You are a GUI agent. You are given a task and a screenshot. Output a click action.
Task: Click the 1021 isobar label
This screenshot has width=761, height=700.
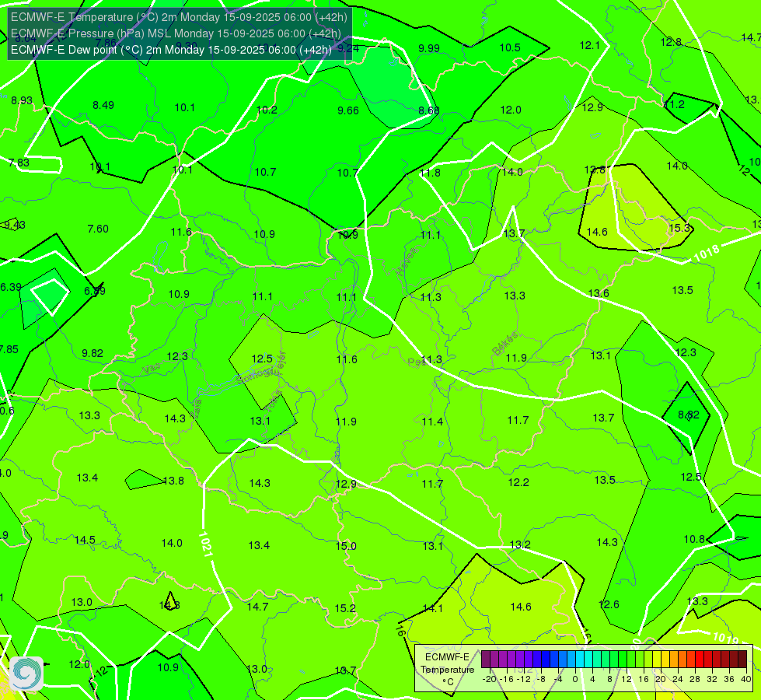click(x=205, y=544)
